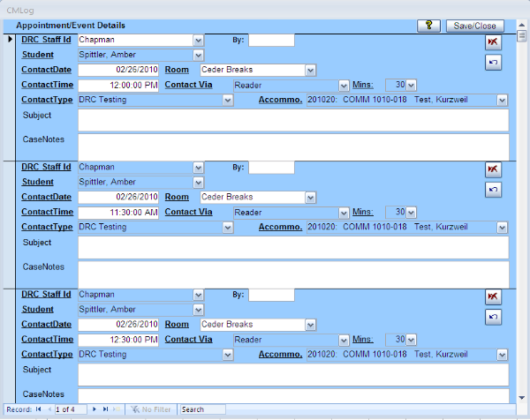Jump to last record in navigation bar

pyautogui.click(x=105, y=409)
